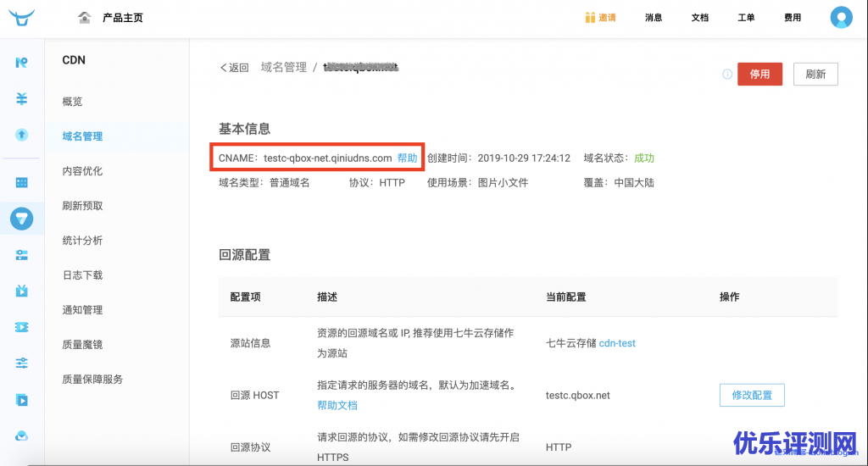Click the 成功 domain status

tap(644, 158)
